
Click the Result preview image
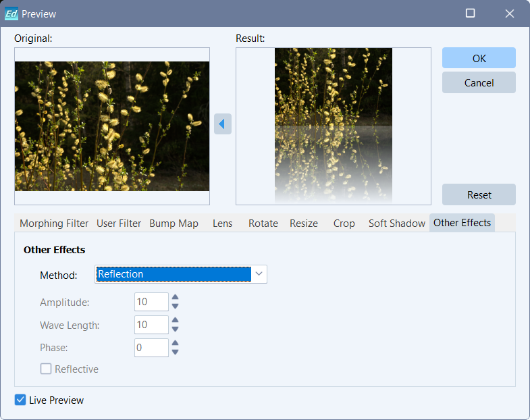click(334, 126)
